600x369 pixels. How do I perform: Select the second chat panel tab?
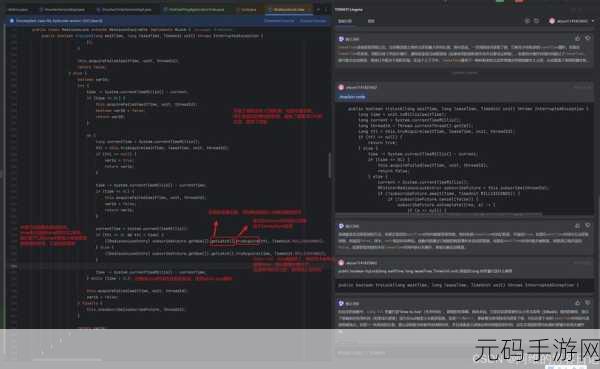pyautogui.click(x=371, y=21)
